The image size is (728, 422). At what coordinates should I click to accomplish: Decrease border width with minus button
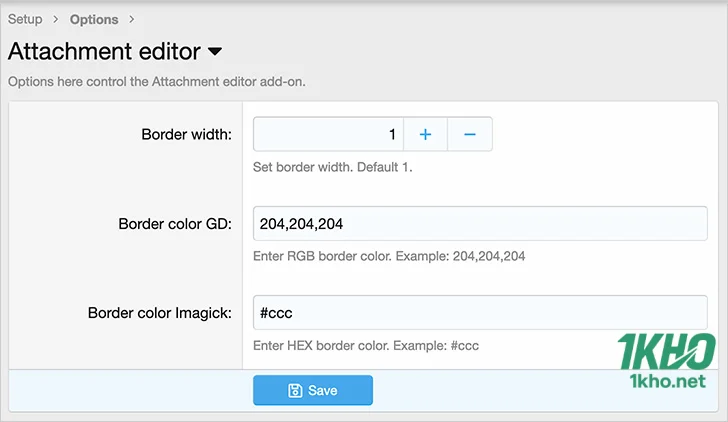coord(470,134)
